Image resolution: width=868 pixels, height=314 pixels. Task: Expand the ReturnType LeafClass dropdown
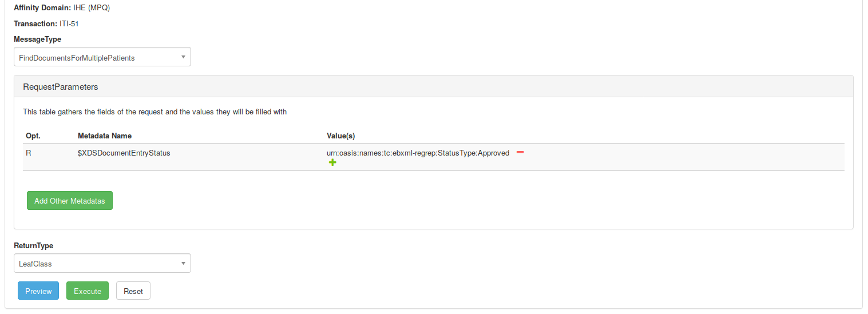point(102,264)
